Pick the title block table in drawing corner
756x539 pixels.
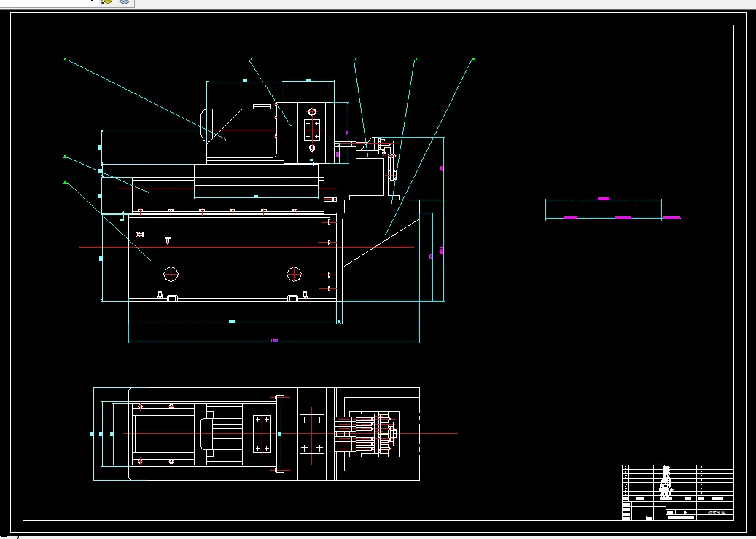[677, 492]
